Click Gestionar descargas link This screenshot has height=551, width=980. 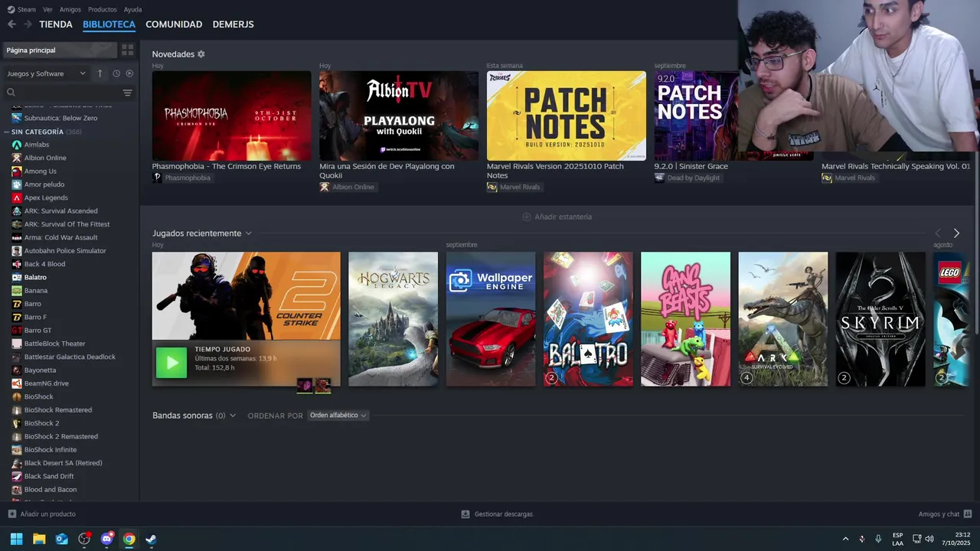pos(503,514)
